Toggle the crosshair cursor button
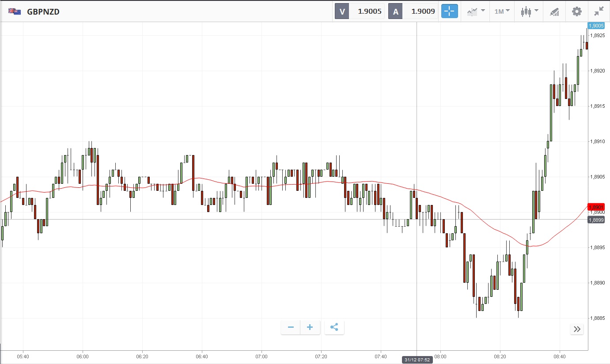 coord(449,11)
